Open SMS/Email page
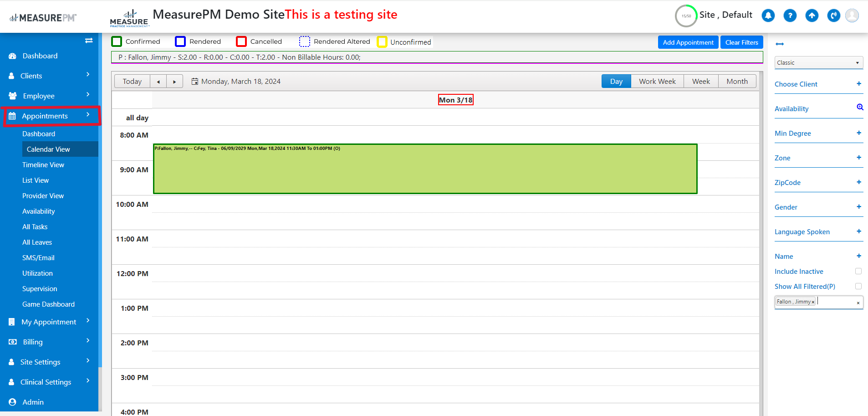This screenshot has height=416, width=868. click(x=38, y=257)
